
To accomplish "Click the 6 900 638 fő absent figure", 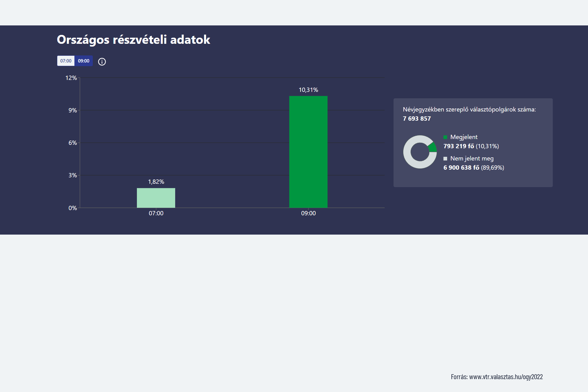I will click(461, 168).
